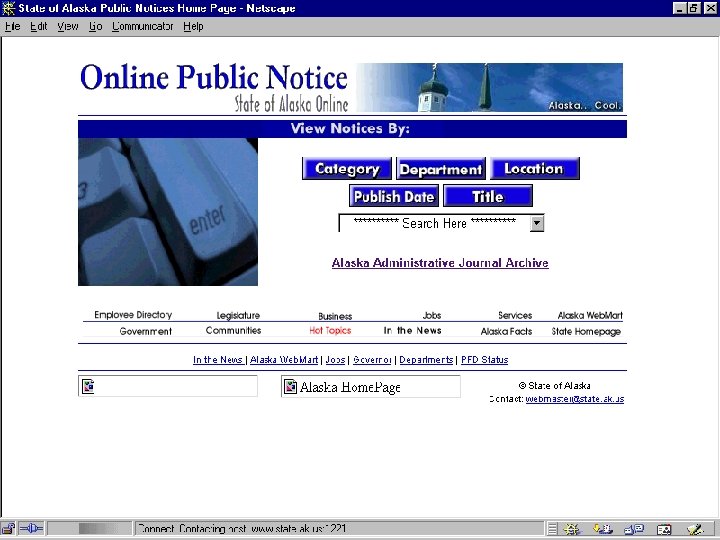Viewport: 720px width, 540px height.
Task: View notices by Publish Date button
Action: (394, 196)
